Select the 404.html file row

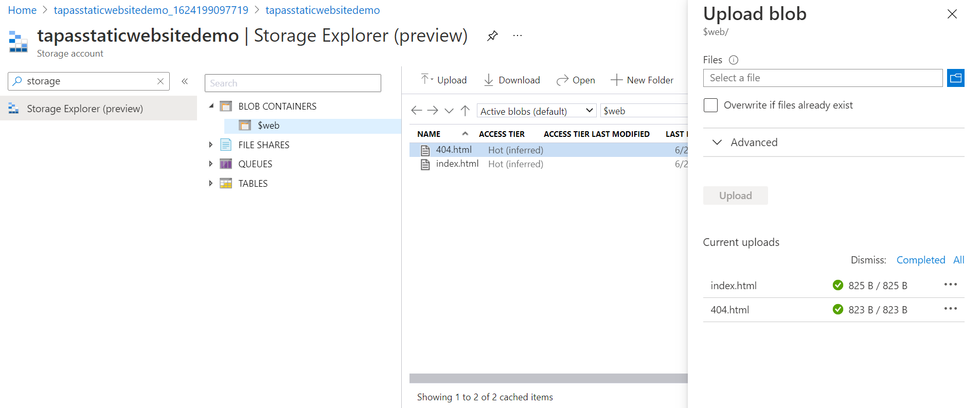coord(548,150)
